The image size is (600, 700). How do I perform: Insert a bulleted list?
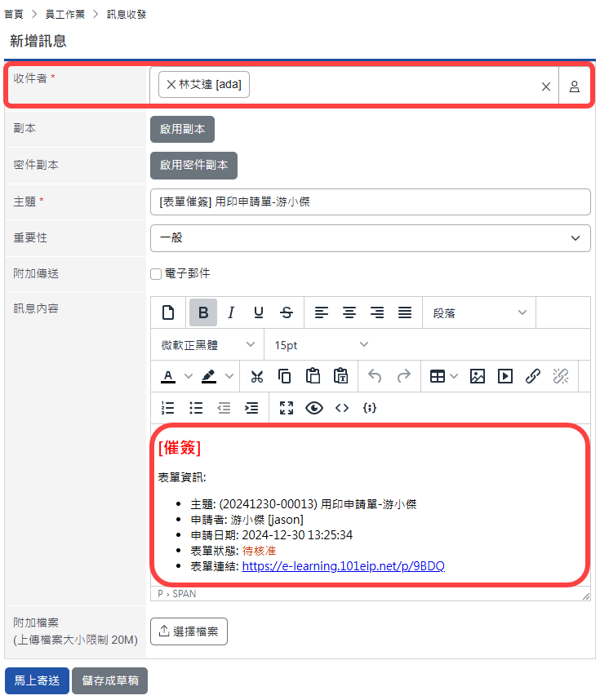tap(196, 408)
